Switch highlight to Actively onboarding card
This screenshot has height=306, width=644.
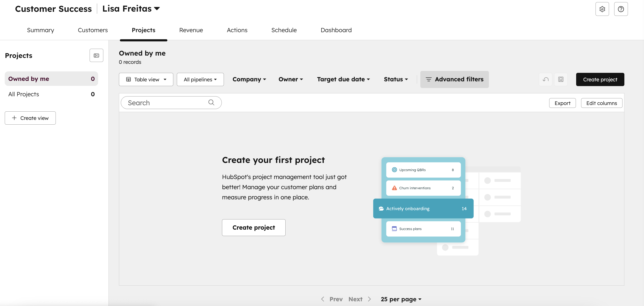423,208
